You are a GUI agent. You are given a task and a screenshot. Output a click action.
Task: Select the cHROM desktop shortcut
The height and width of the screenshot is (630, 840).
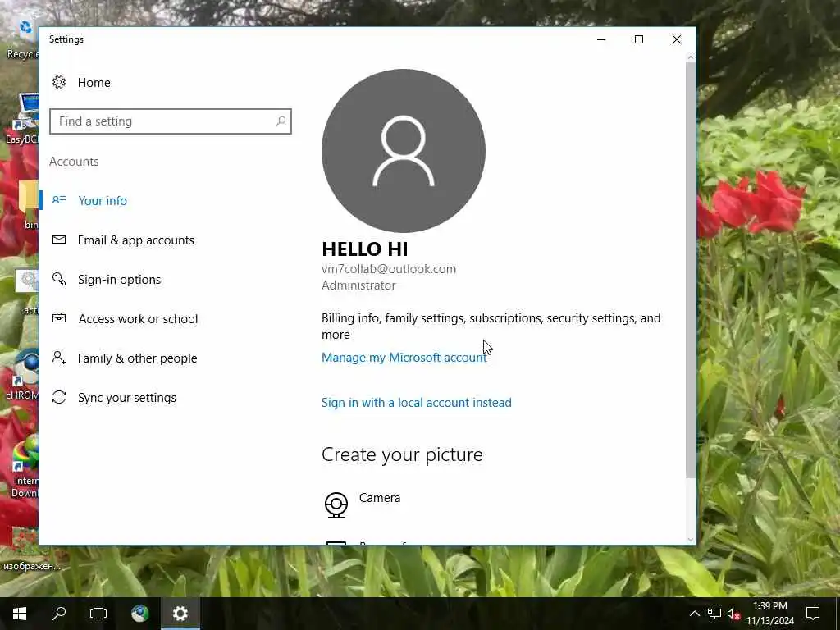tap(22, 375)
